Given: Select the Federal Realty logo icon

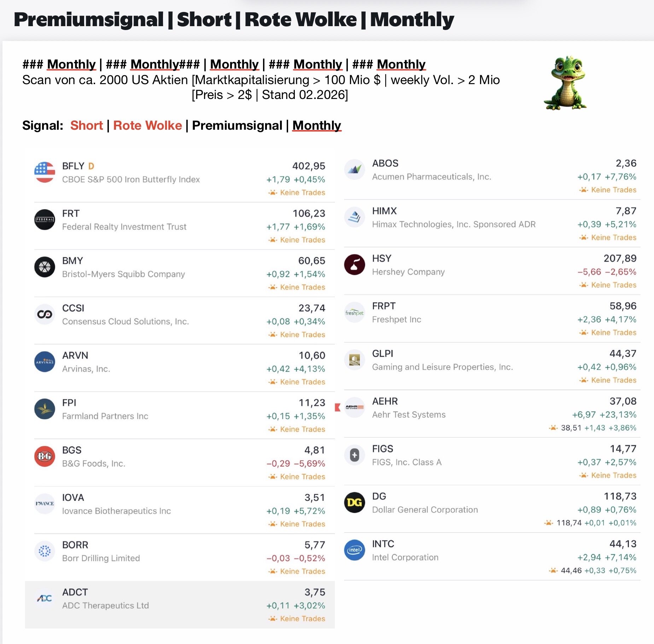Looking at the screenshot, I should [45, 220].
